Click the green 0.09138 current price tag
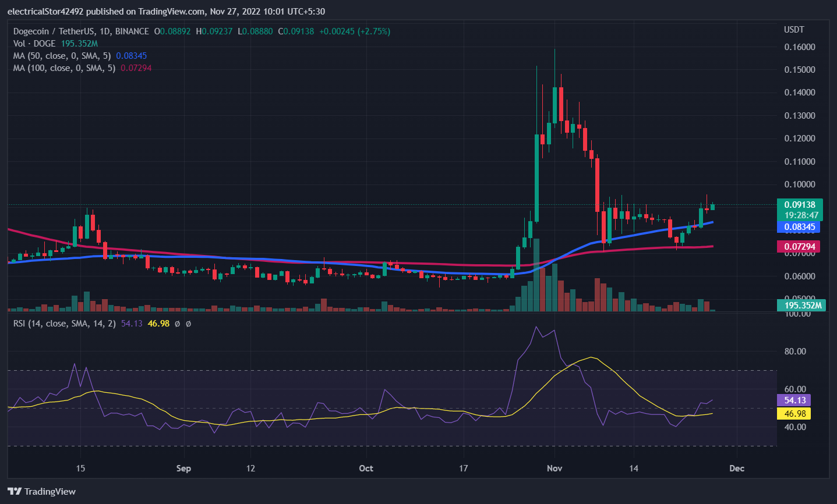 pyautogui.click(x=800, y=205)
